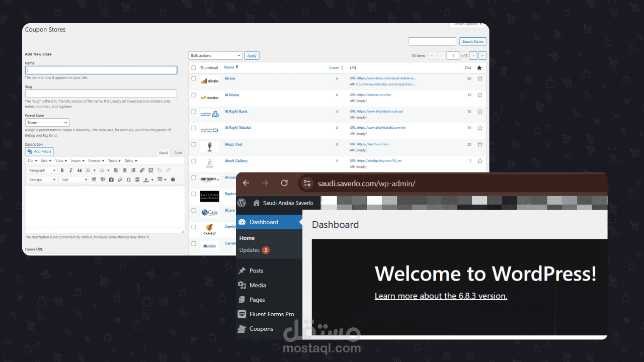Check the BCare row checkbox

[x=193, y=210]
